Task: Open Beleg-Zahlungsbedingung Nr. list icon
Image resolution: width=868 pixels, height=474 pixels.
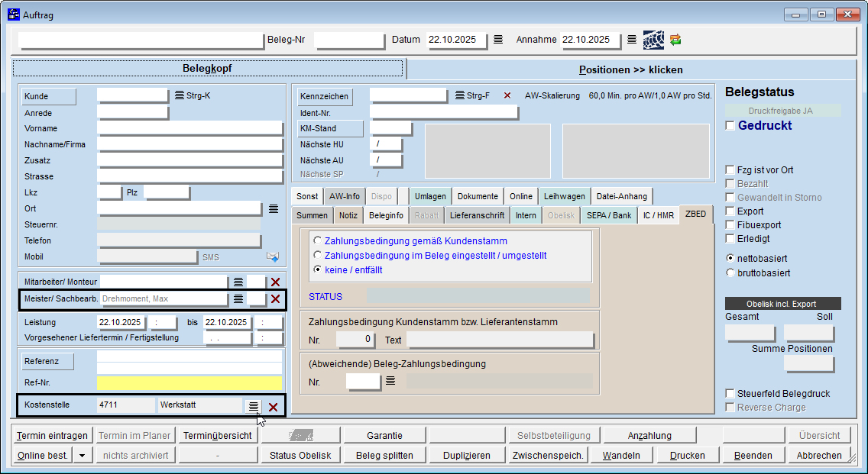Action: tap(390, 381)
